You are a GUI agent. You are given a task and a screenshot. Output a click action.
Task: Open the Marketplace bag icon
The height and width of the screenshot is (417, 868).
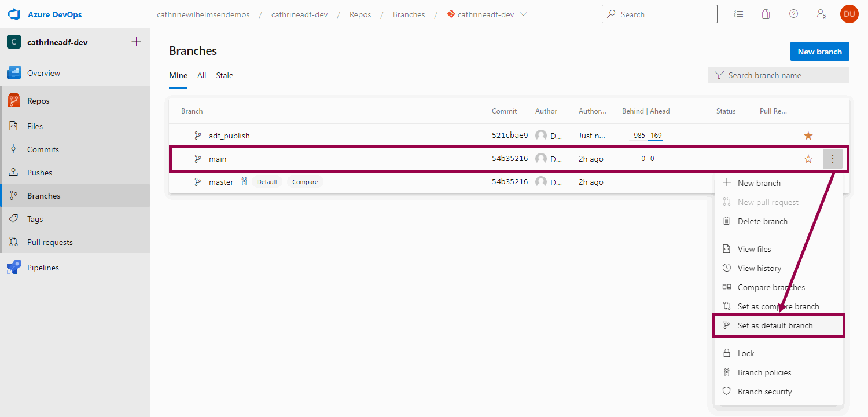point(766,13)
